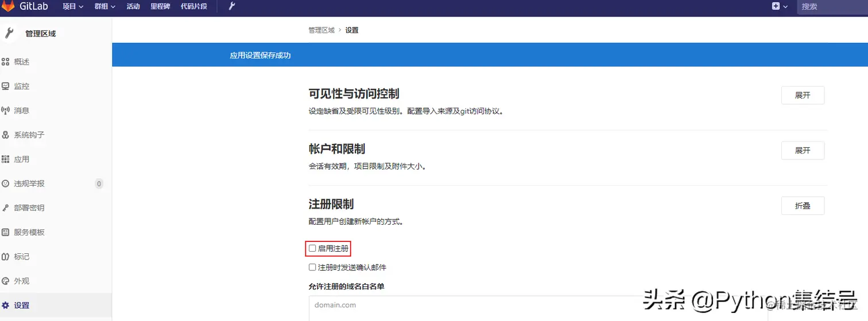This screenshot has height=321, width=868.
Task: Click the 帐户和限制 section heading
Action: pos(337,149)
